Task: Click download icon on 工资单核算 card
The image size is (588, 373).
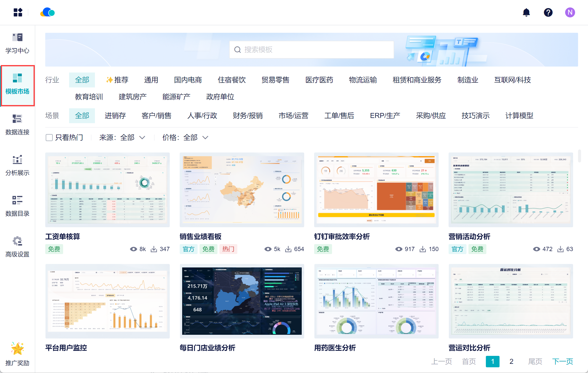Action: tap(154, 249)
